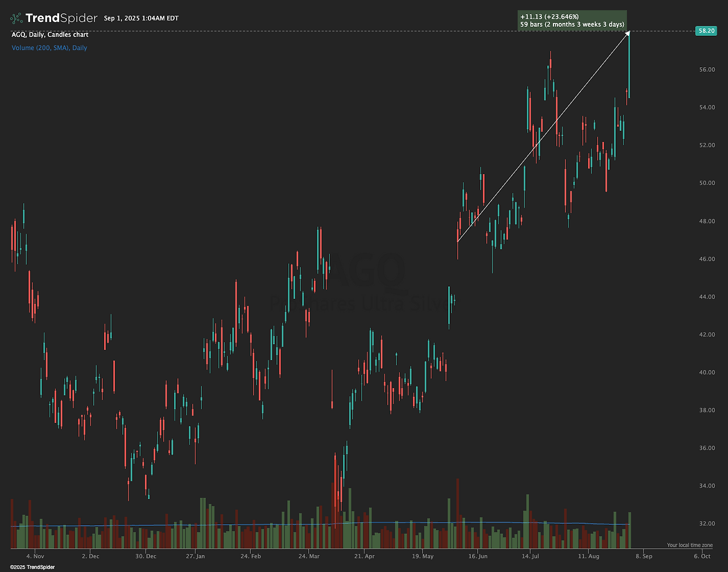Select the 42.00 price axis label
The width and height of the screenshot is (728, 572).
point(707,335)
